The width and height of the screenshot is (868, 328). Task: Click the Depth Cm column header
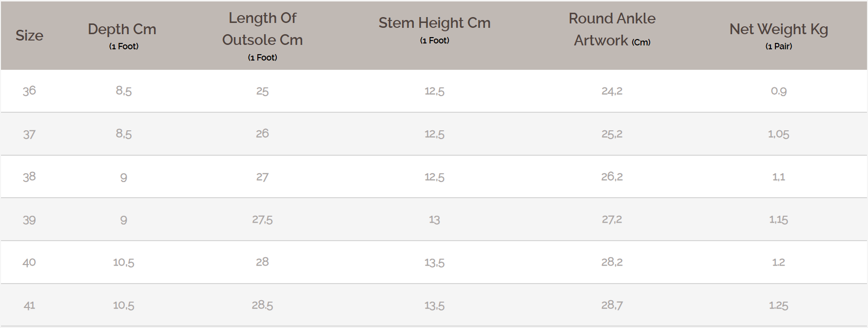pyautogui.click(x=122, y=30)
